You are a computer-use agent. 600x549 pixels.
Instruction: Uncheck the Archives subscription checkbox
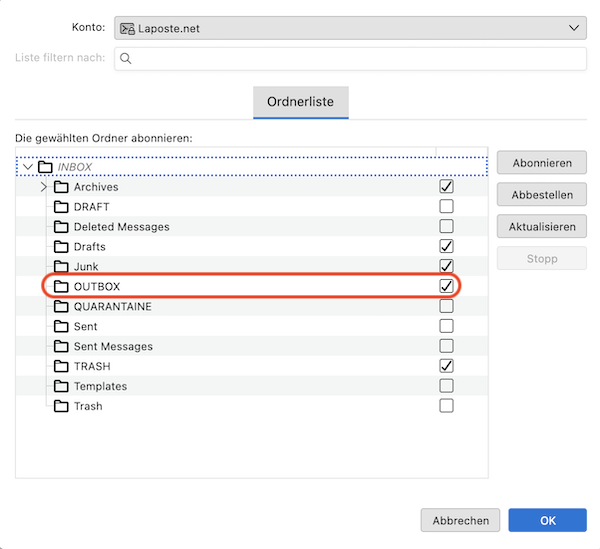[446, 187]
